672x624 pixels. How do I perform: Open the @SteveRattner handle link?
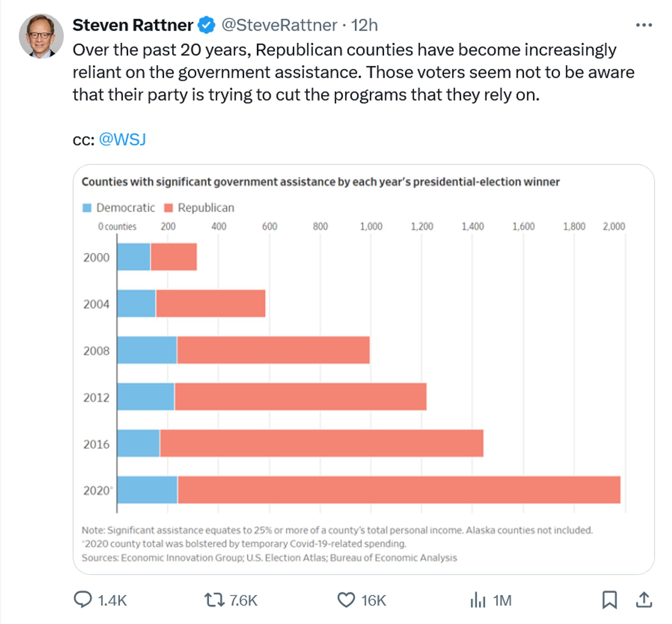click(279, 25)
